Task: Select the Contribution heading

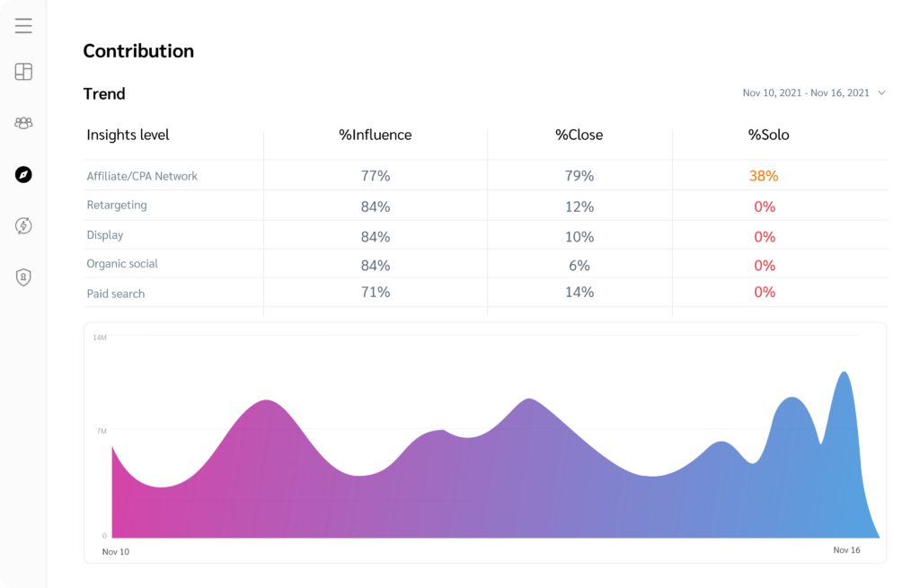Action: click(x=138, y=51)
